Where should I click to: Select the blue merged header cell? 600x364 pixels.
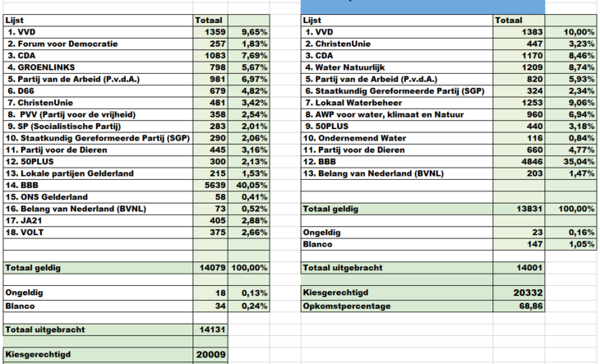coord(422,7)
